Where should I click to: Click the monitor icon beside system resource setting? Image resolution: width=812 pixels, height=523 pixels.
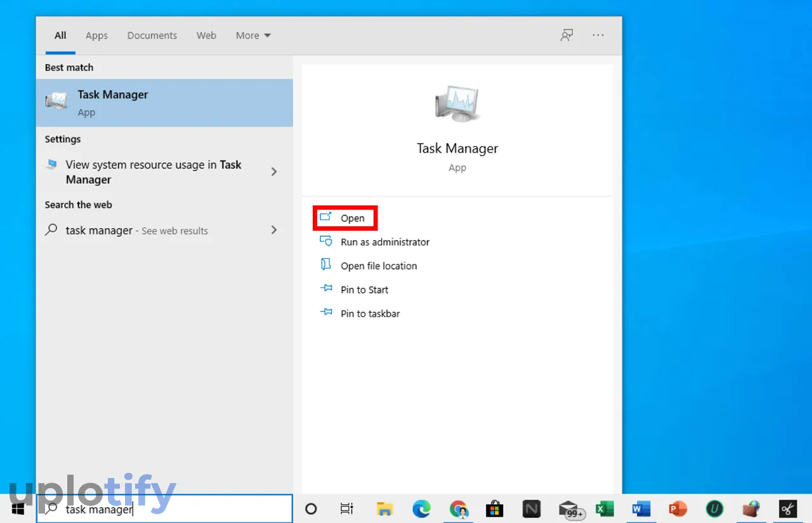pos(51,164)
